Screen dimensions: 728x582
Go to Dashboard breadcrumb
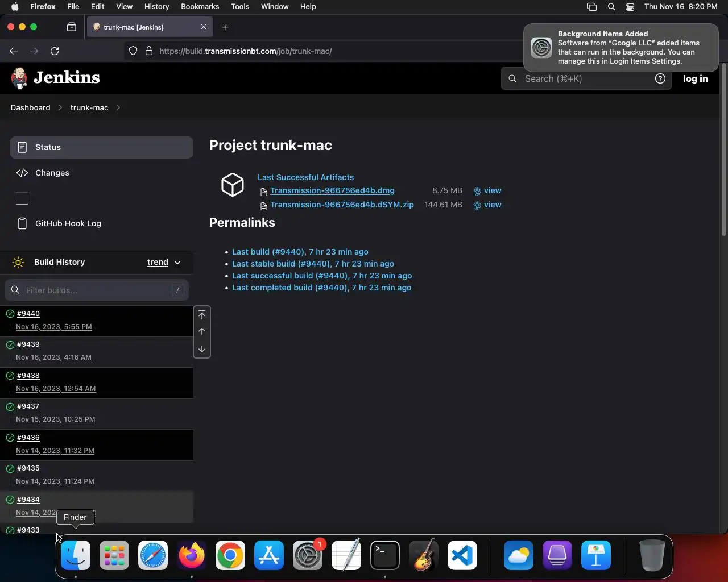click(x=30, y=108)
